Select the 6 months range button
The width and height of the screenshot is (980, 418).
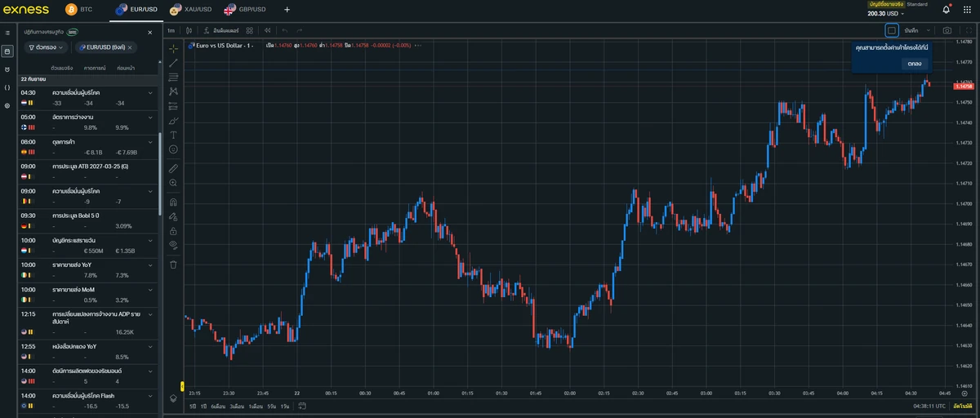tap(217, 406)
